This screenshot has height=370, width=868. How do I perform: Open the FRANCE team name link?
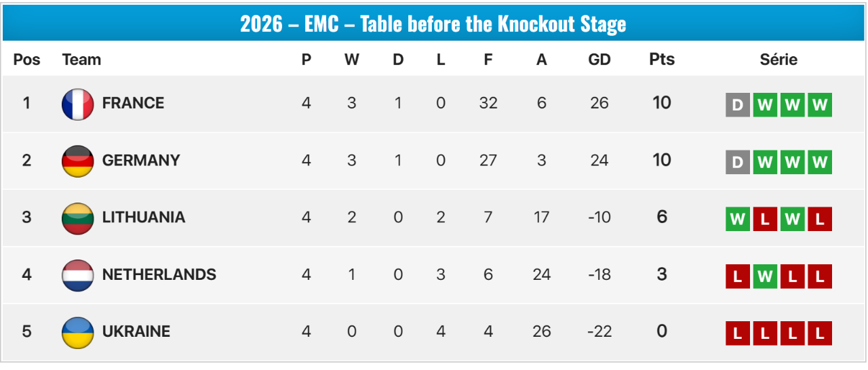click(133, 103)
